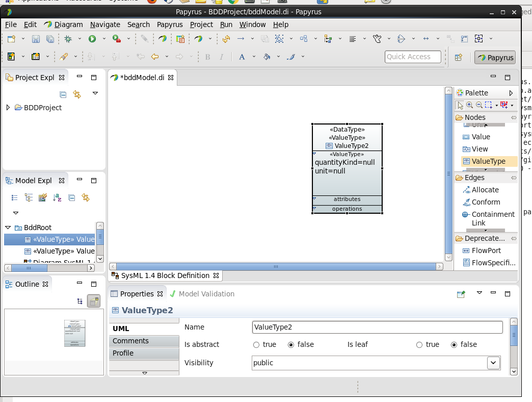532x402 pixels.
Task: Select the FlowPort deprecated tool
Action: pos(486,250)
